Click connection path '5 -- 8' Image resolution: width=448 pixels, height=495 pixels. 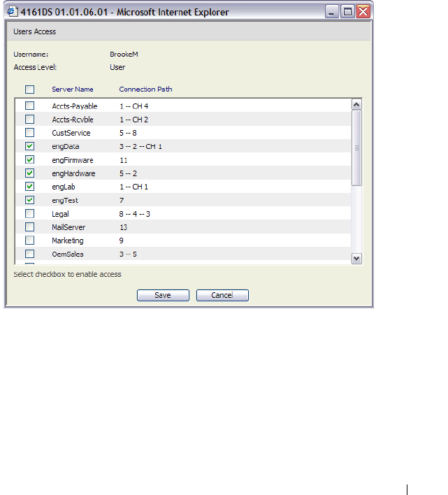click(x=128, y=133)
